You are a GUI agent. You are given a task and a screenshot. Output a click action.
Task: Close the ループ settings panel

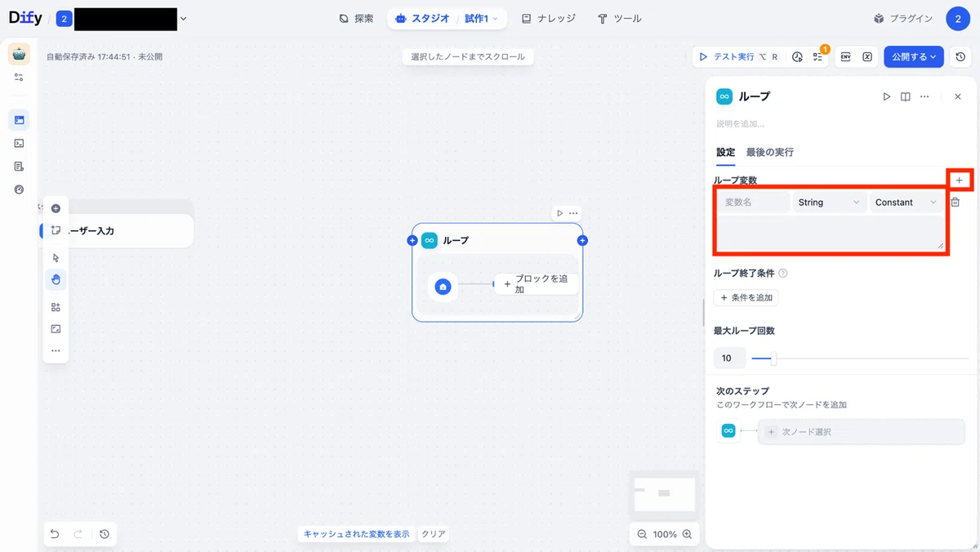(x=958, y=96)
